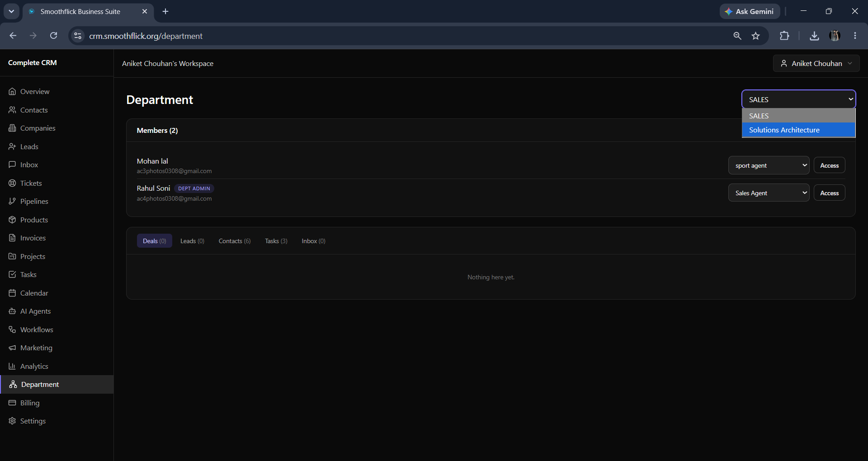This screenshot has height=461, width=868.
Task: Click the Department page heading
Action: [x=160, y=100]
